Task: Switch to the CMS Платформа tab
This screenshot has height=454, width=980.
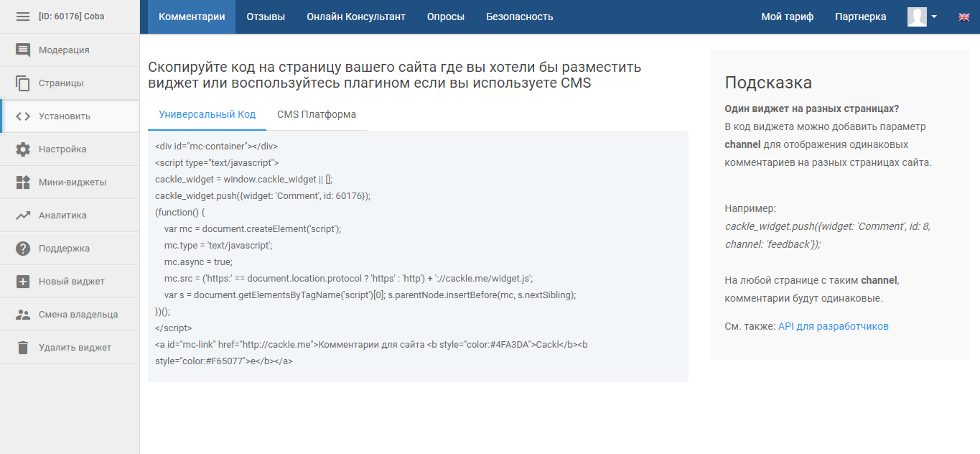Action: [317, 114]
